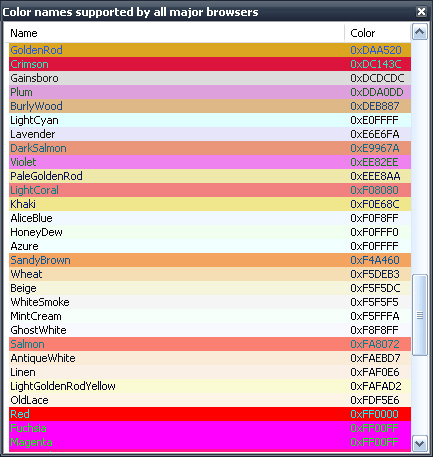
Task: Close the color names window
Action: click(421, 12)
